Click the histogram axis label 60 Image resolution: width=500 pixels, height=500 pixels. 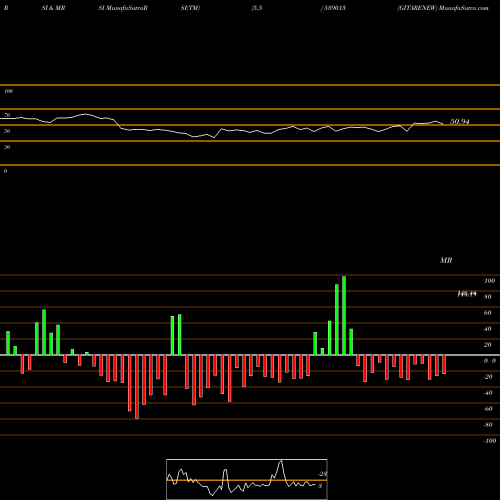pos(487,313)
